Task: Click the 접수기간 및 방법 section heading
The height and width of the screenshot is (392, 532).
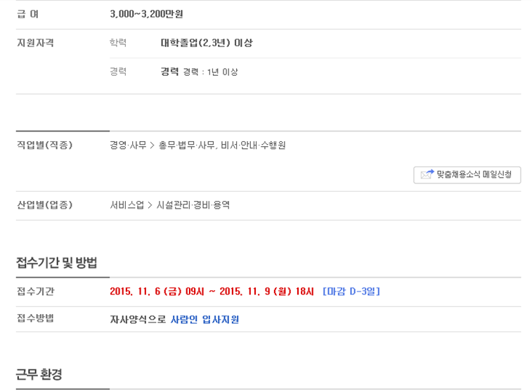Action: pyautogui.click(x=57, y=263)
